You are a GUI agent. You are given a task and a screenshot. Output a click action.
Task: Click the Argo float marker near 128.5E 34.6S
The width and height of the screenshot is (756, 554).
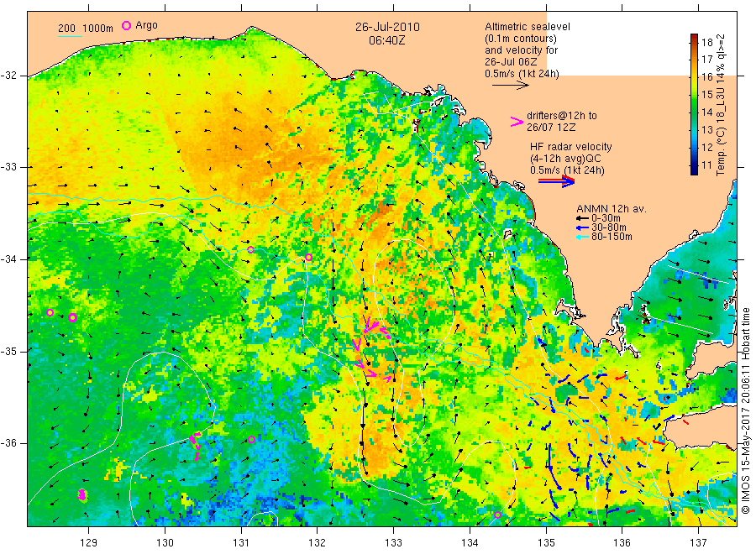[x=50, y=312]
